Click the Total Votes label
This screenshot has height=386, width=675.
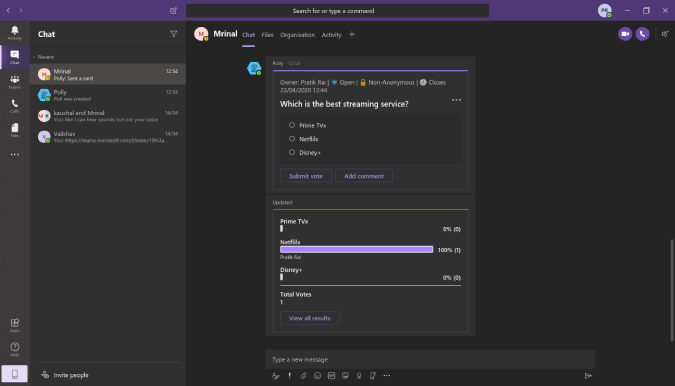296,294
